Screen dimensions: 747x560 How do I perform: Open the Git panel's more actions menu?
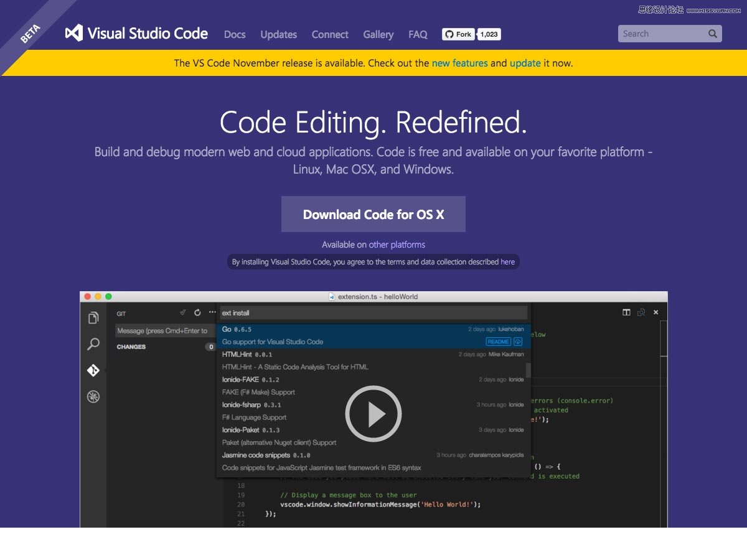pyautogui.click(x=212, y=312)
